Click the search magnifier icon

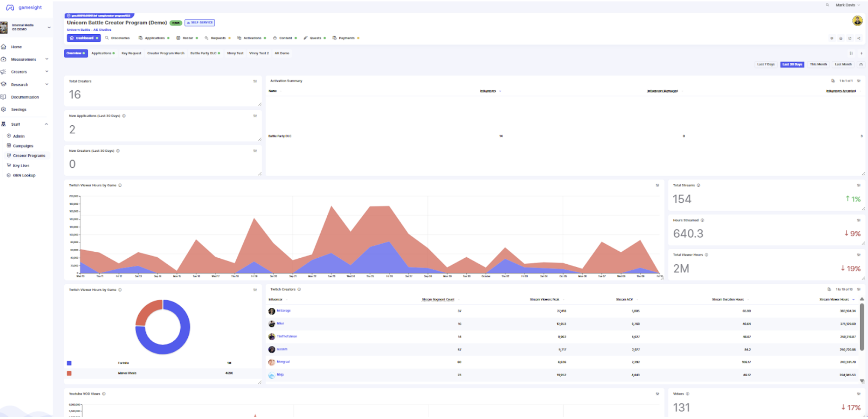pyautogui.click(x=827, y=5)
